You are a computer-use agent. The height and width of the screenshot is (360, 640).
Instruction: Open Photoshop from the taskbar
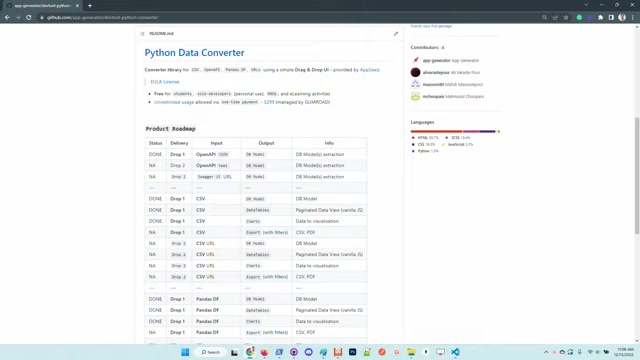pyautogui.click(x=353, y=352)
